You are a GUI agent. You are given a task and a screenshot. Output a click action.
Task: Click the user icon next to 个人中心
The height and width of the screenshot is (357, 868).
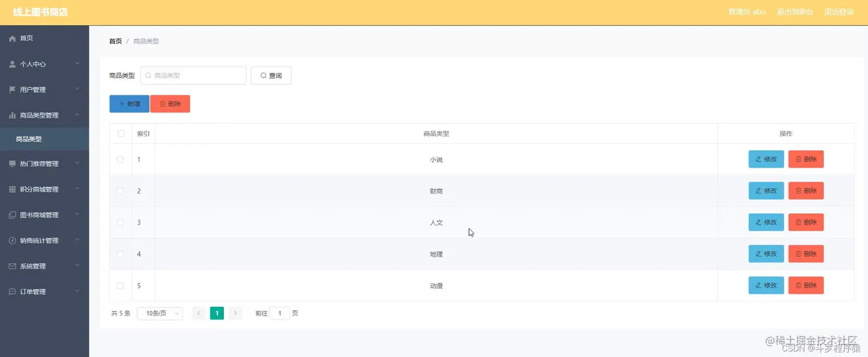click(12, 64)
